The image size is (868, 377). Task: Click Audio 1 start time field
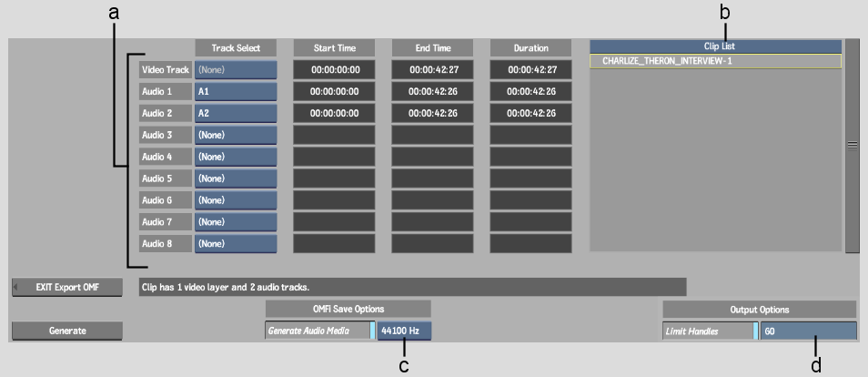pos(334,91)
